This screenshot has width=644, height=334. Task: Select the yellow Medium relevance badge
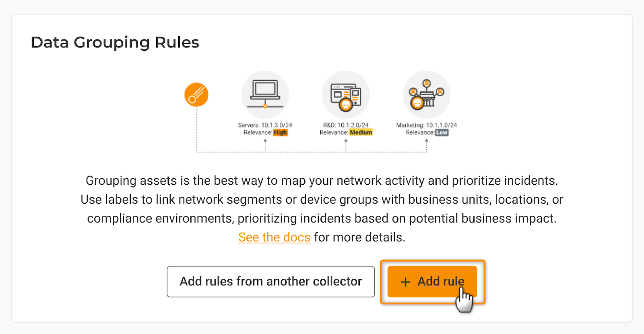(x=361, y=132)
